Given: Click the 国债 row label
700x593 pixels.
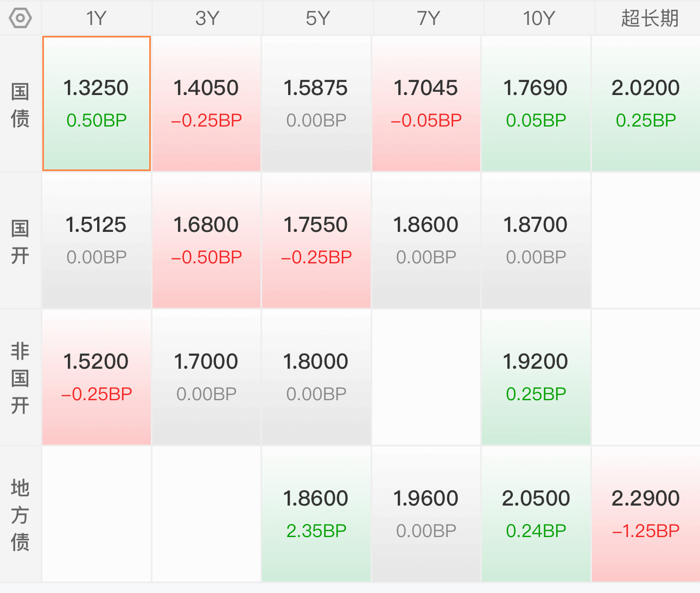Looking at the screenshot, I should coord(20,105).
